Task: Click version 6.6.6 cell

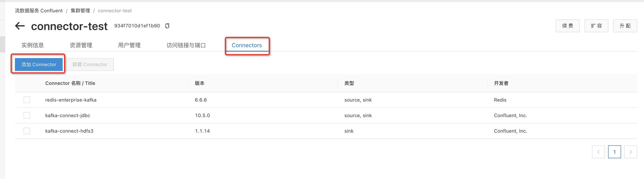Action: coord(201,100)
